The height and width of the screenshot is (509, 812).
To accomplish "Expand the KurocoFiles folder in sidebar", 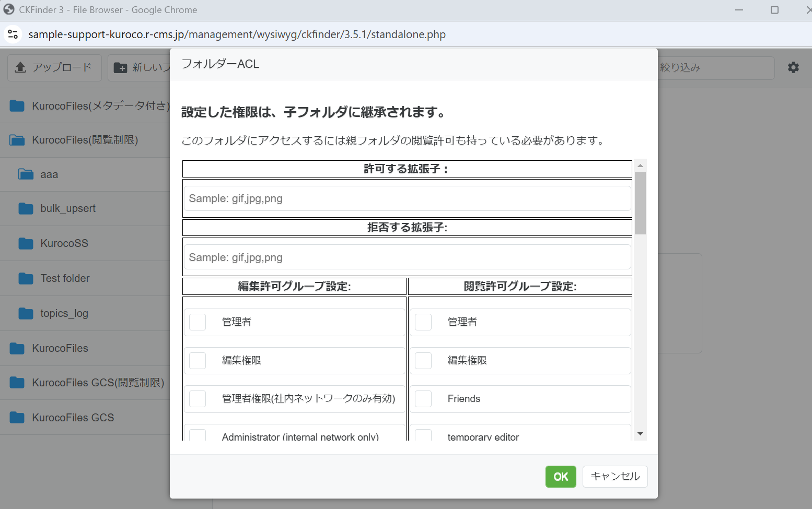I will click(17, 348).
